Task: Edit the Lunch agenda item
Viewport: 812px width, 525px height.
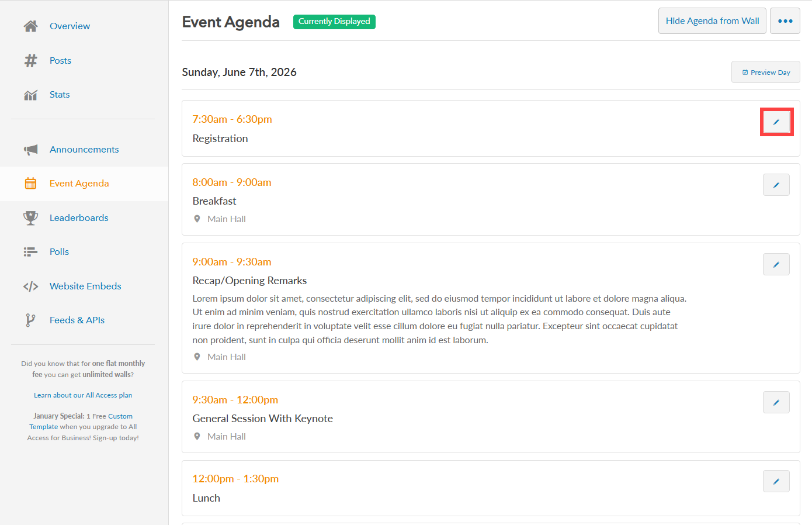Action: point(776,481)
